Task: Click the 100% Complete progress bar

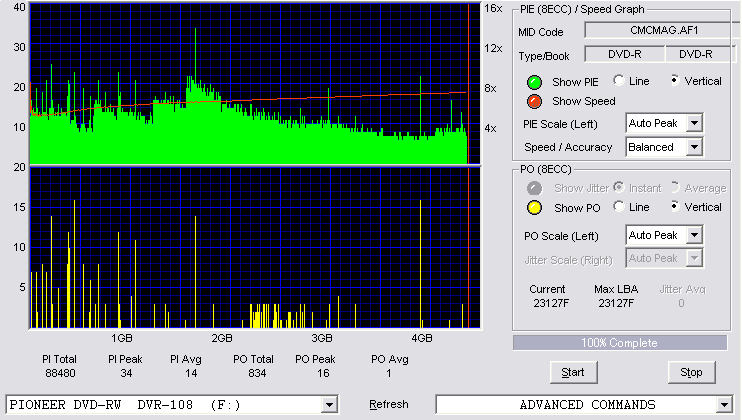Action: (620, 343)
